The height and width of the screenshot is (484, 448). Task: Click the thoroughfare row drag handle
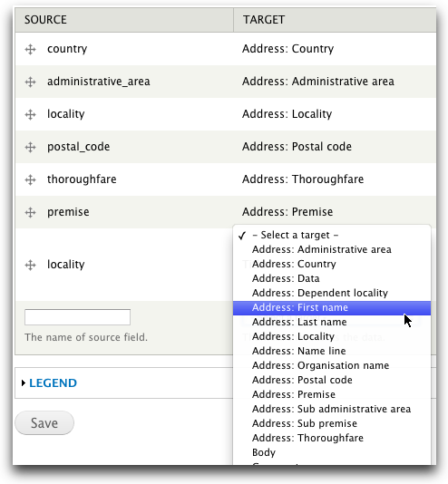30,179
